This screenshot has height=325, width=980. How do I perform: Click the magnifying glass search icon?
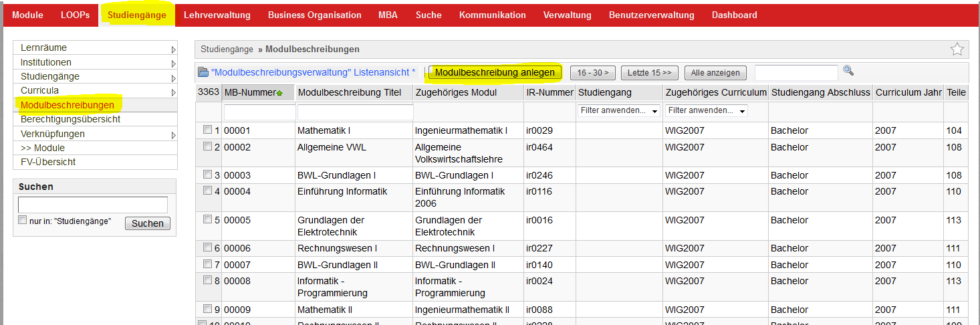tap(848, 71)
